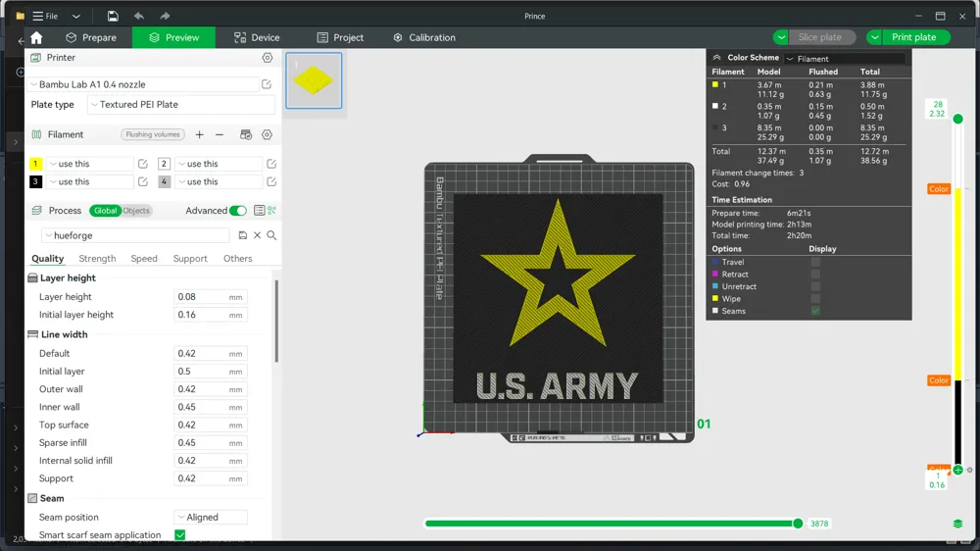The image size is (980, 551).
Task: Switch to Prepare tab
Action: (91, 37)
